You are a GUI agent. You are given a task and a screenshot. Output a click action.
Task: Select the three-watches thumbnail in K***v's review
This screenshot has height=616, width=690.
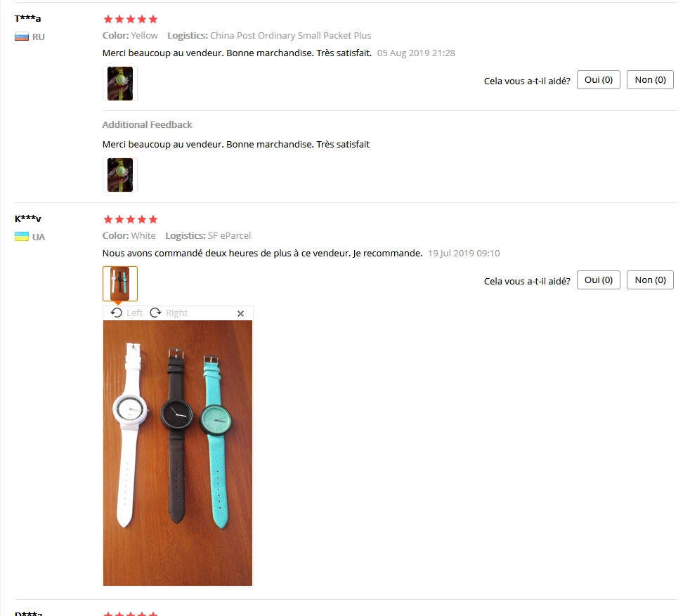120,283
